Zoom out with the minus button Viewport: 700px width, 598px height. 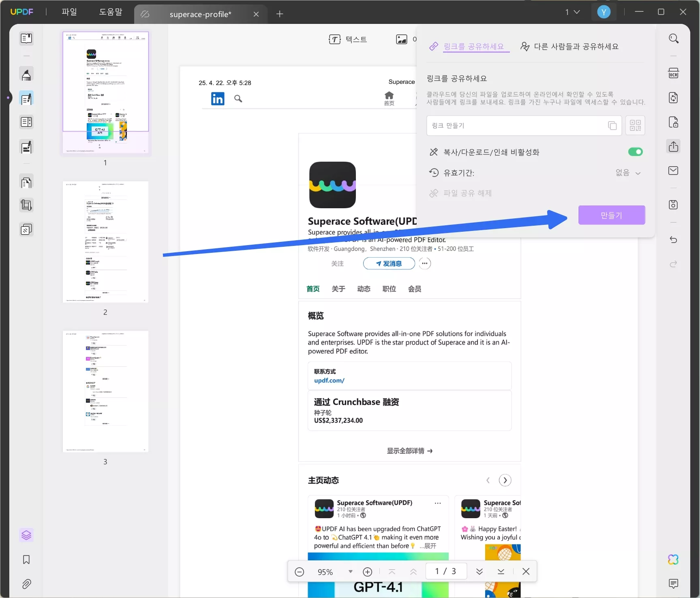[300, 572]
